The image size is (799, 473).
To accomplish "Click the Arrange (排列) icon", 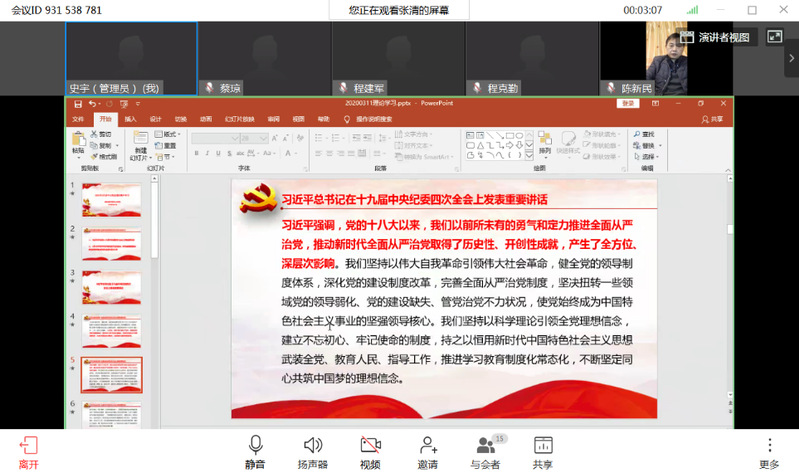I will (x=545, y=139).
